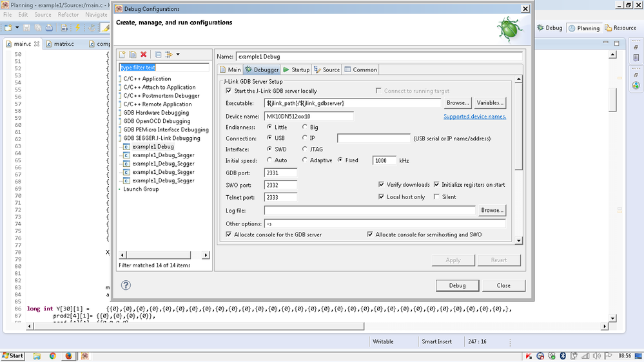644x362 pixels.
Task: Launch Chrome from the taskbar
Action: click(53, 356)
